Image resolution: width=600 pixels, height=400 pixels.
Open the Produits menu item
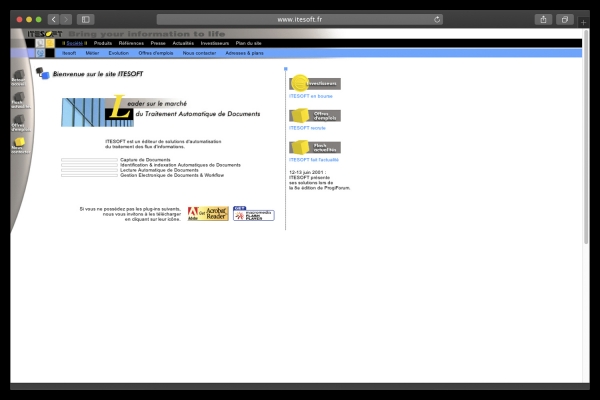103,44
